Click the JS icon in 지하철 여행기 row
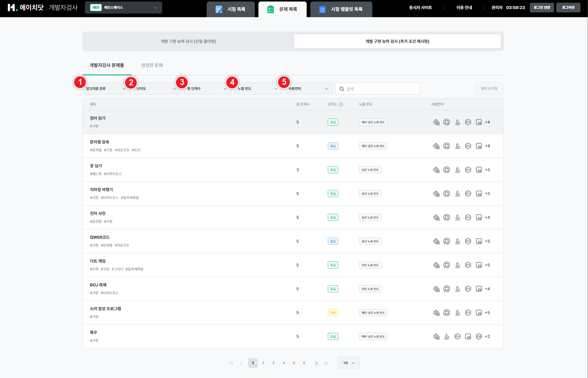 pos(479,194)
